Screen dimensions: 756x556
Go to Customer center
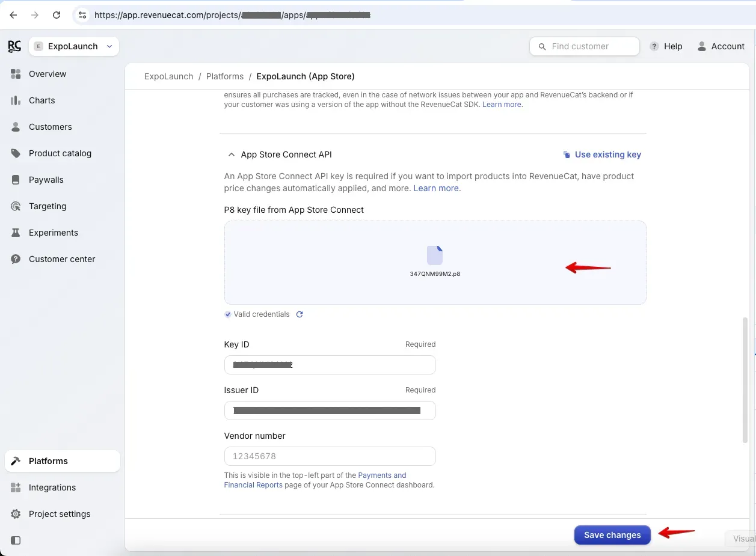pyautogui.click(x=63, y=259)
